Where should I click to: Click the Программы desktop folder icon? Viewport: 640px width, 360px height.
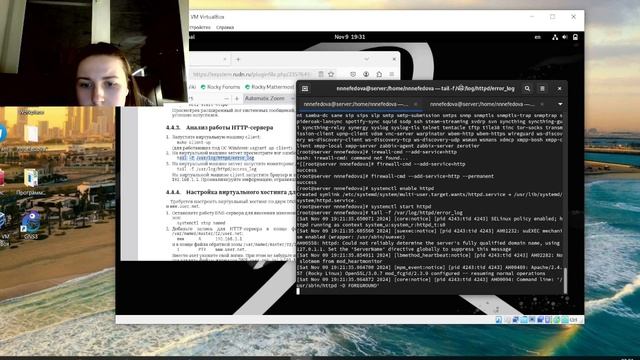click(31, 182)
